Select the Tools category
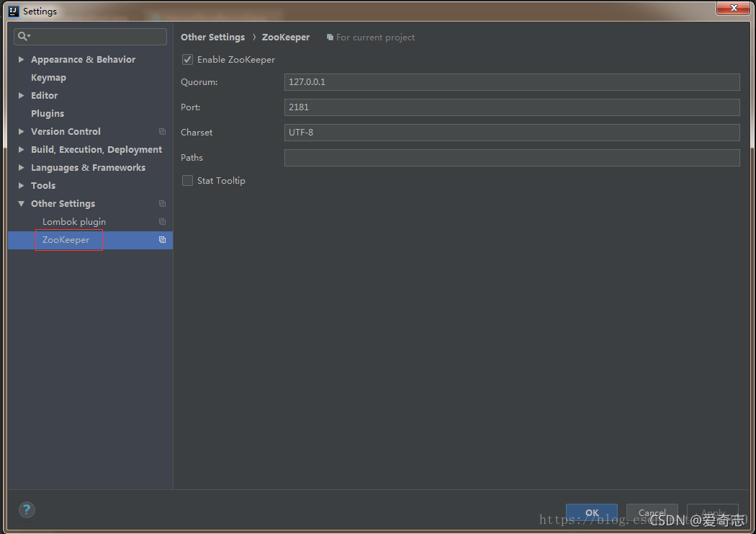The height and width of the screenshot is (534, 756). (x=43, y=185)
